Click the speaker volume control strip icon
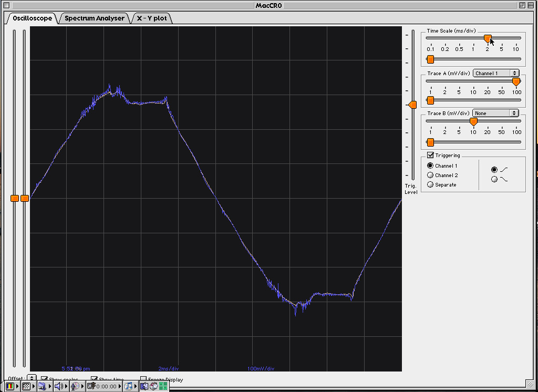Viewport: 538px width, 392px height. (x=58, y=386)
